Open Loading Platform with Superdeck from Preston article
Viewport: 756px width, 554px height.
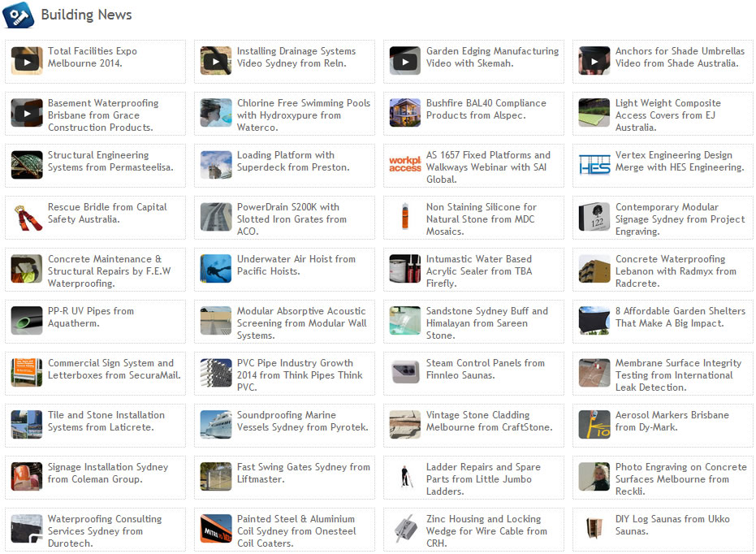point(293,162)
